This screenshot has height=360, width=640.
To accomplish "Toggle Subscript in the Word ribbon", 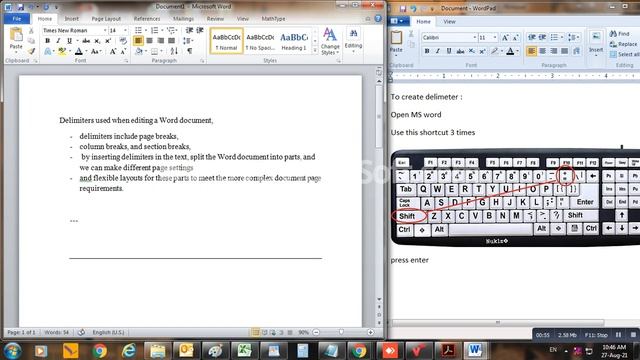I will point(97,41).
